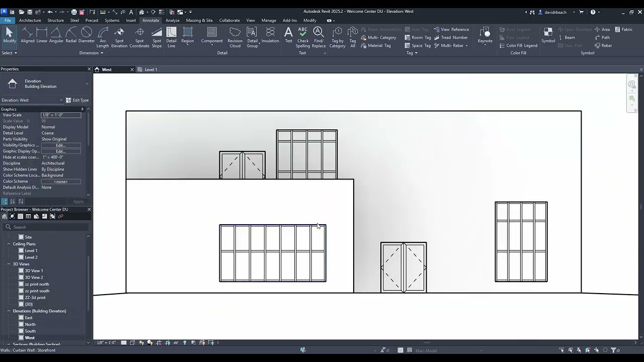Click the Project Browser search field
The image size is (644, 362).
click(x=46, y=227)
